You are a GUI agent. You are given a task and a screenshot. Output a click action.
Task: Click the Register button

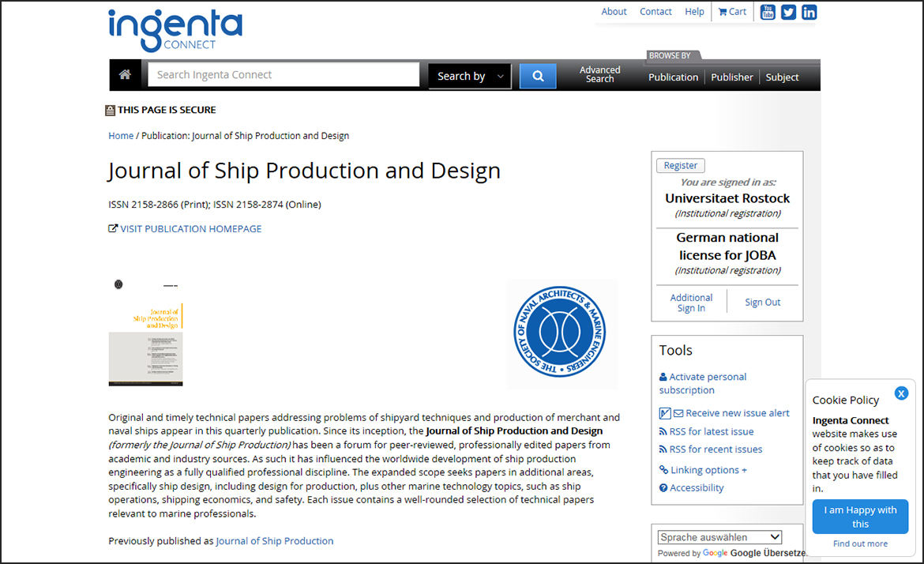(681, 166)
